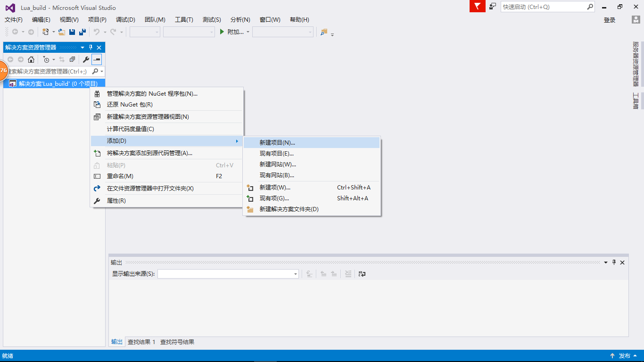The width and height of the screenshot is (644, 362).
Task: Open the pending changes filter dropdown arrow
Action: point(54,59)
